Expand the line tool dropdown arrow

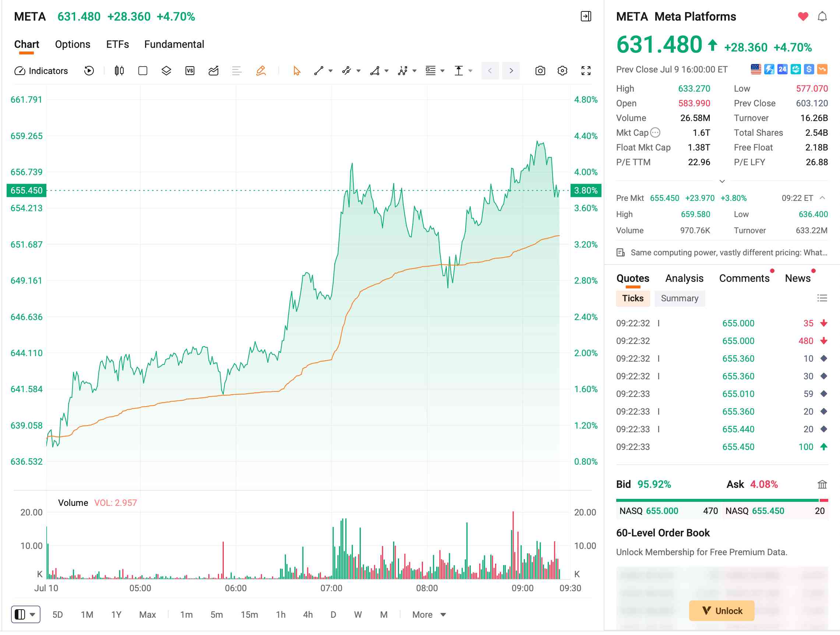point(331,71)
